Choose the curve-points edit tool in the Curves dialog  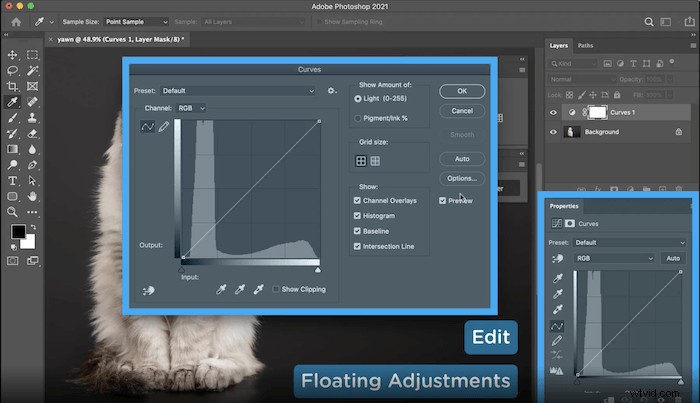click(x=147, y=127)
